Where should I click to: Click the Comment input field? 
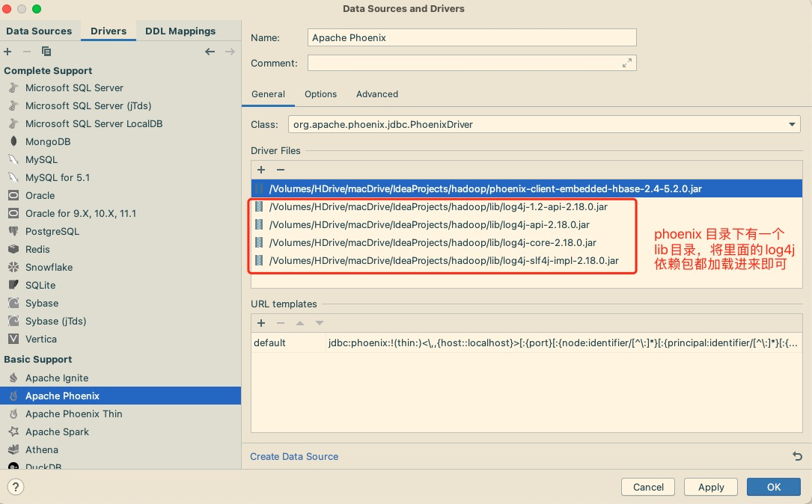[471, 63]
